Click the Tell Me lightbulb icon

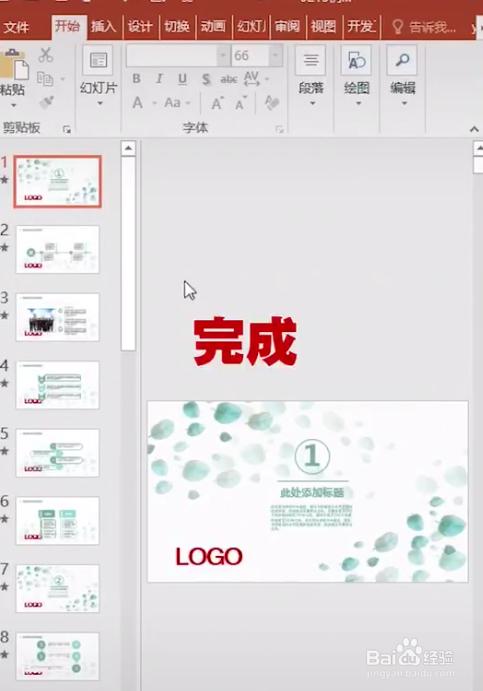pos(398,27)
